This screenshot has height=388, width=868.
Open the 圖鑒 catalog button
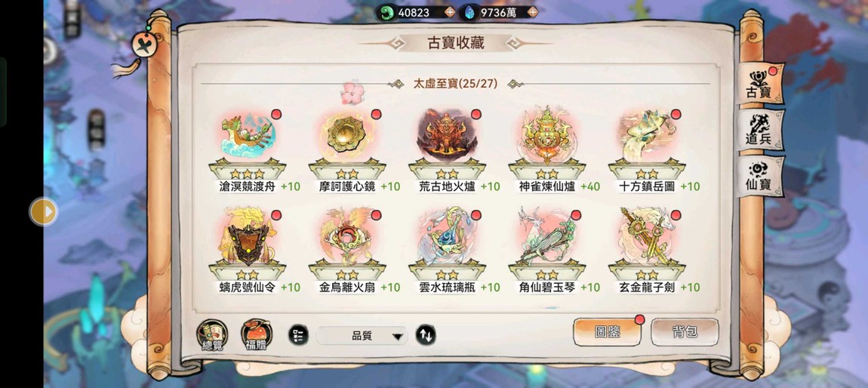(608, 331)
